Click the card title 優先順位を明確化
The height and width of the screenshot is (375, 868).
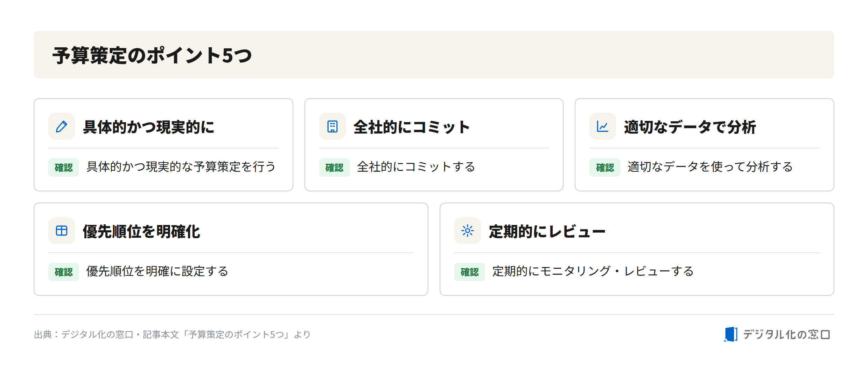coord(141,231)
